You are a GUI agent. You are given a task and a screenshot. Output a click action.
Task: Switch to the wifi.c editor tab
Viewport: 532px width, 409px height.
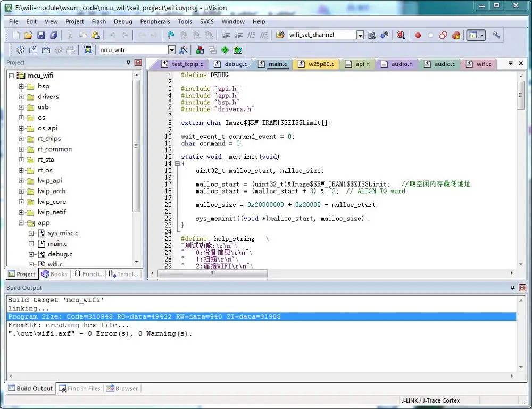coord(479,64)
